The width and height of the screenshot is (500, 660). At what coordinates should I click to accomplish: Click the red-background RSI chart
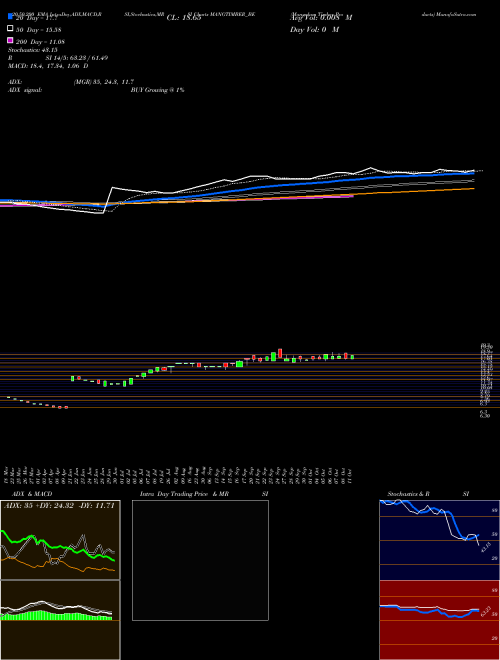(439, 620)
